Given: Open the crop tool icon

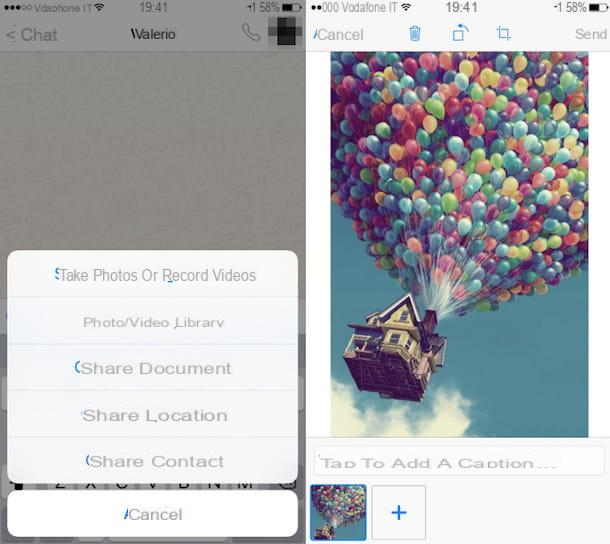Looking at the screenshot, I should [x=503, y=33].
